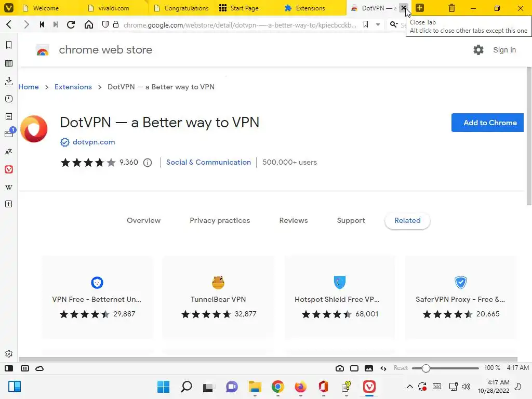Viewport: 532px width, 399px height.
Task: Select the Privacy practices tab
Action: coord(220,220)
